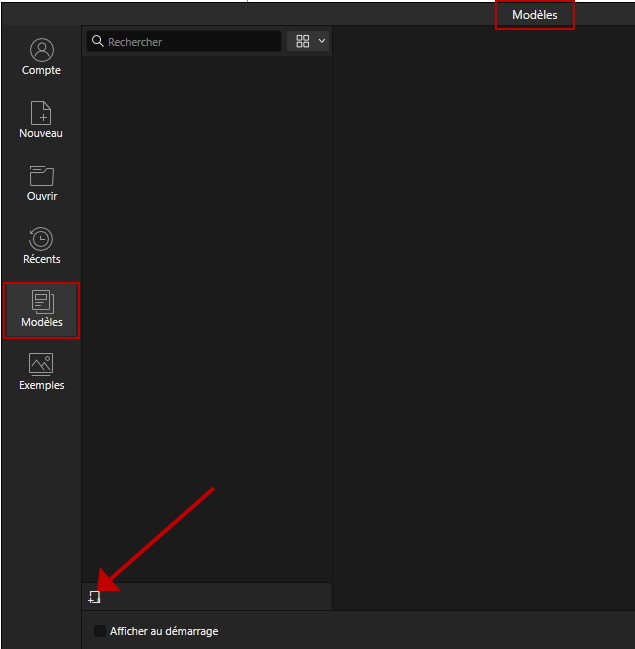This screenshot has width=635, height=649.
Task: Enable Afficher au démarrage checkbox
Action: point(99,631)
